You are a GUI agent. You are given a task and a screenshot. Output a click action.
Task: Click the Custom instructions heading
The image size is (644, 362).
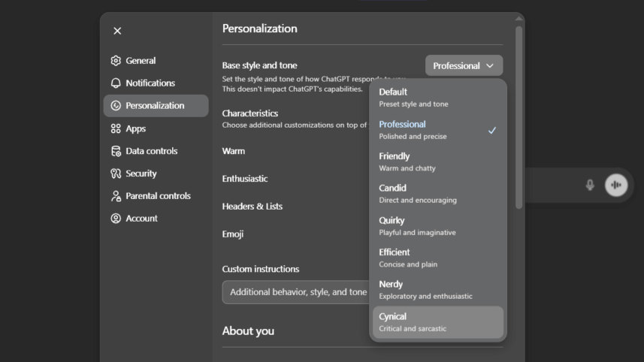click(261, 269)
